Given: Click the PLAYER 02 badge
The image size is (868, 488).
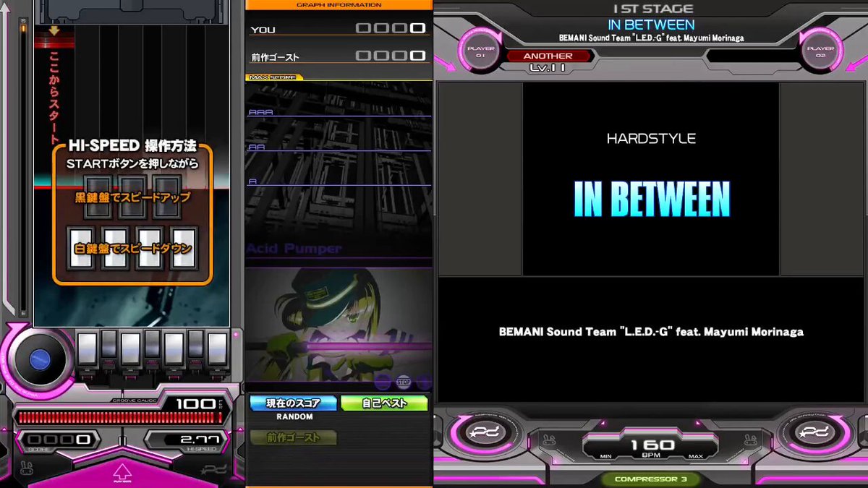Looking at the screenshot, I should coord(820,51).
